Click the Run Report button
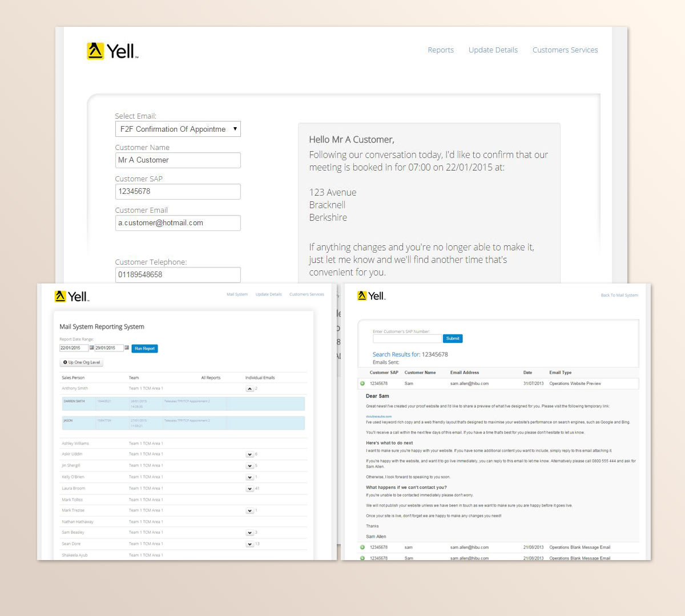The height and width of the screenshot is (616, 685). 144,348
